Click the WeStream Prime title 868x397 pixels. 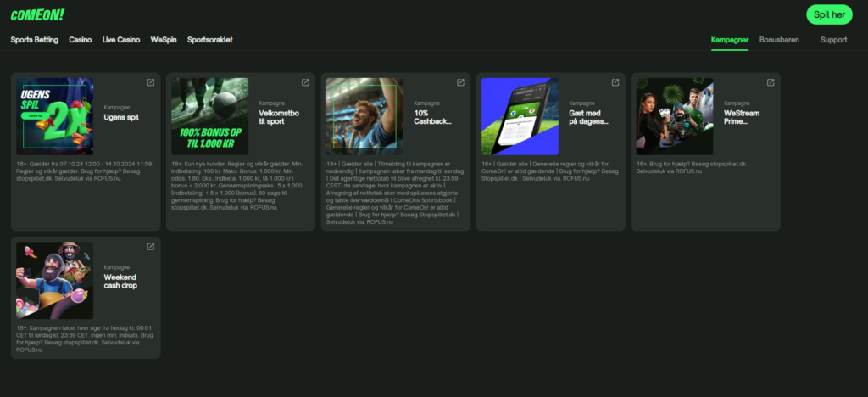pyautogui.click(x=742, y=117)
